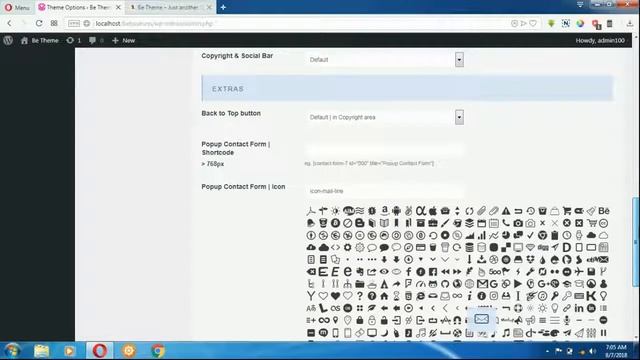
Task: Choose the clipboard icon
Action: click(555, 235)
